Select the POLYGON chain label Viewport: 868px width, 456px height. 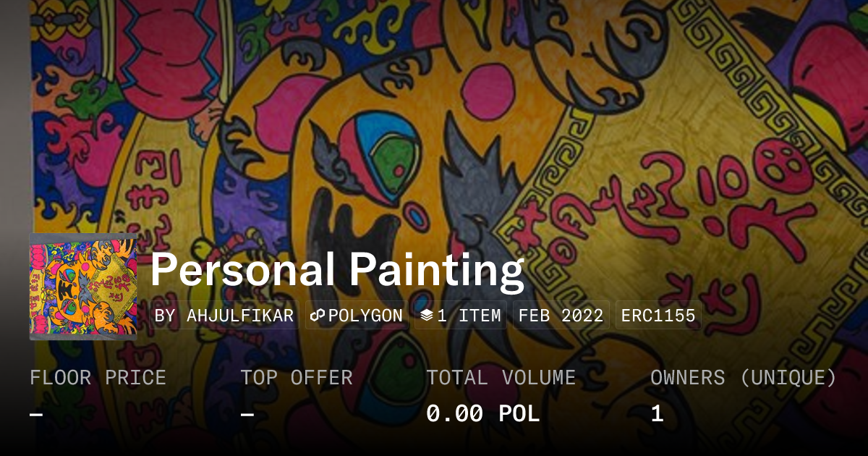[365, 316]
